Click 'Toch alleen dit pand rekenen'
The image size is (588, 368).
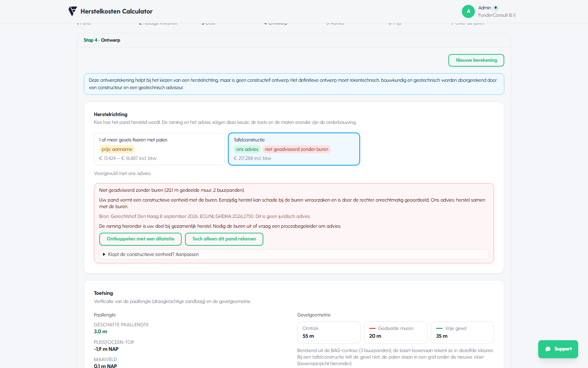(x=224, y=239)
